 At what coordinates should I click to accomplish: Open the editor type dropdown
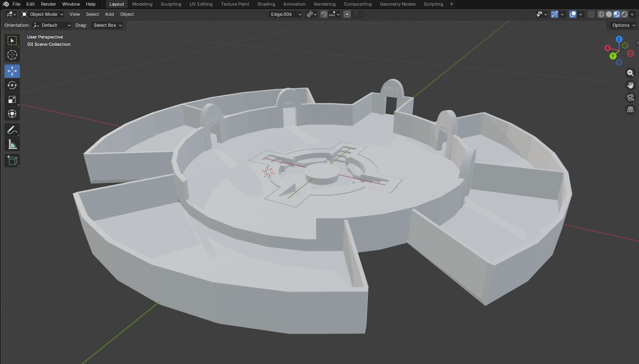11,14
